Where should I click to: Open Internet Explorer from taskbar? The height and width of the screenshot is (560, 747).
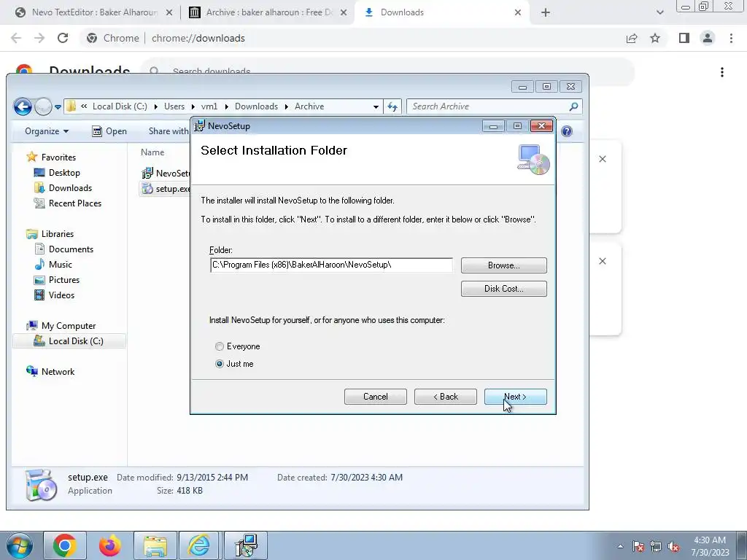(199, 545)
